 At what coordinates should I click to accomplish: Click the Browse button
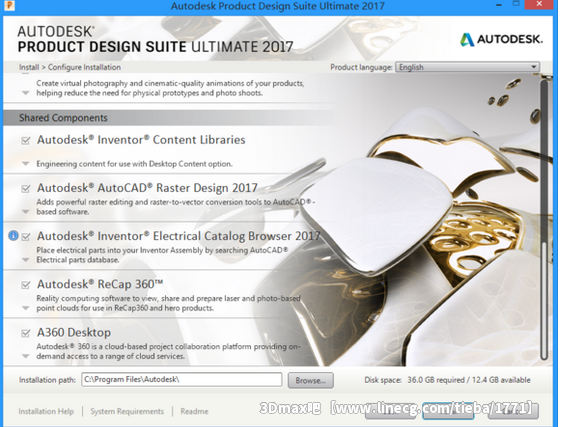click(x=310, y=380)
